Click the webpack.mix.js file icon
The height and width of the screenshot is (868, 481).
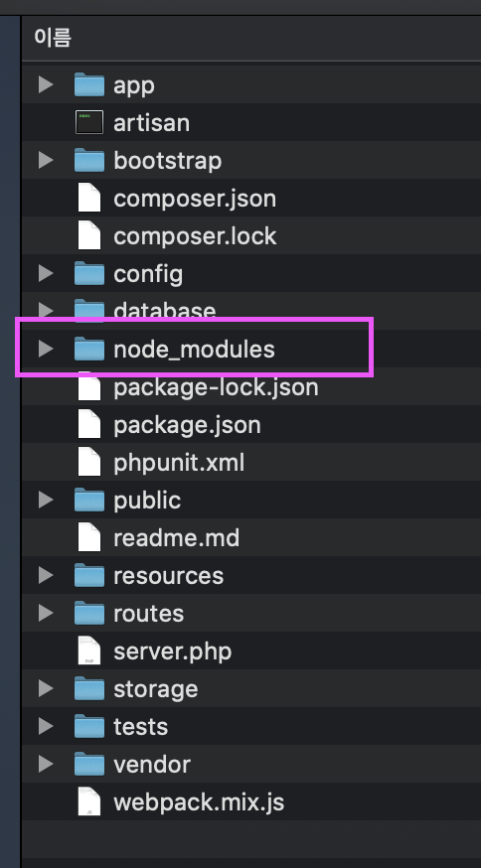[x=89, y=802]
